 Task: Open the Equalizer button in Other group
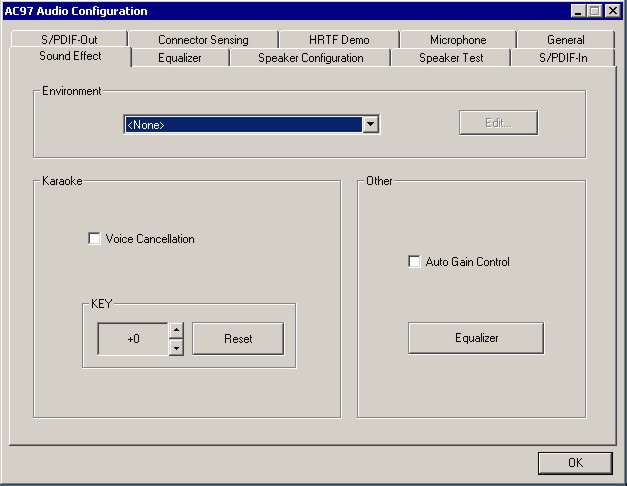point(476,338)
